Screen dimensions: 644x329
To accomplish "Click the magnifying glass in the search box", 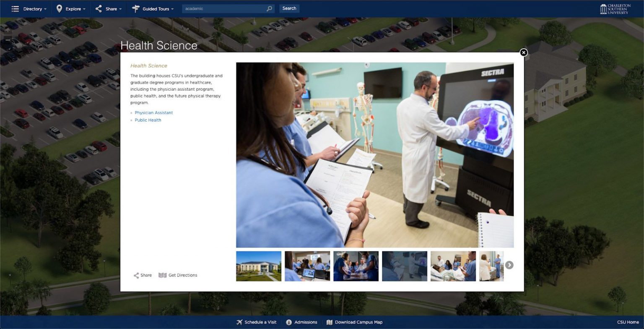I will coord(270,8).
